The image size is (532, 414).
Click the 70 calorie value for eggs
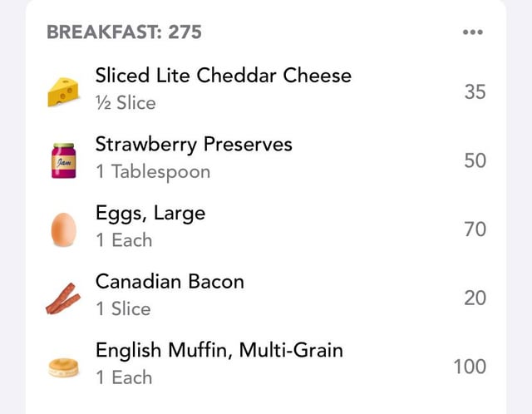point(475,229)
